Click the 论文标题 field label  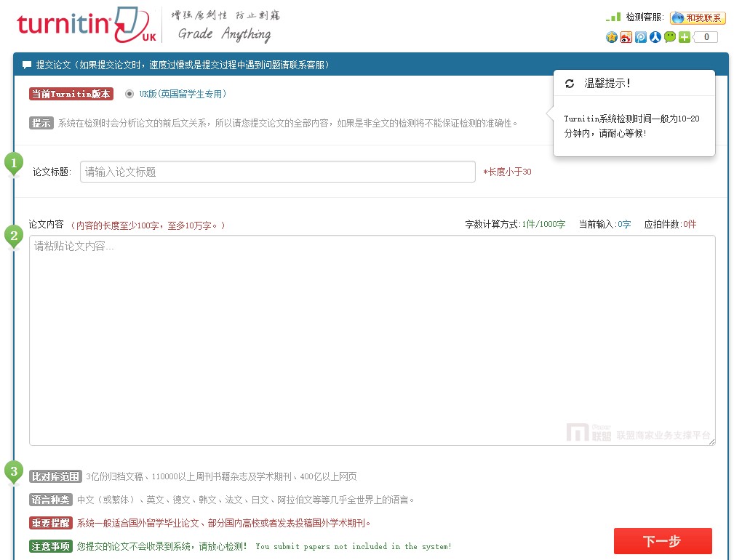[52, 172]
